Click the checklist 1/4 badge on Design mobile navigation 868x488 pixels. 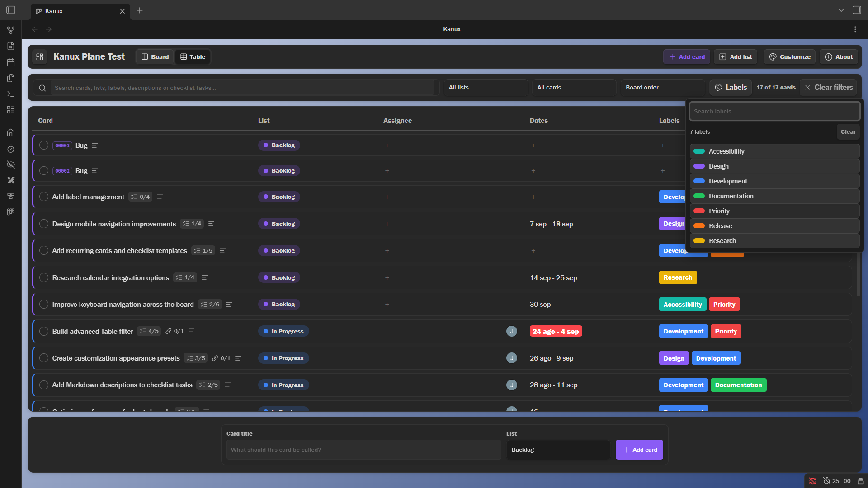[192, 224]
